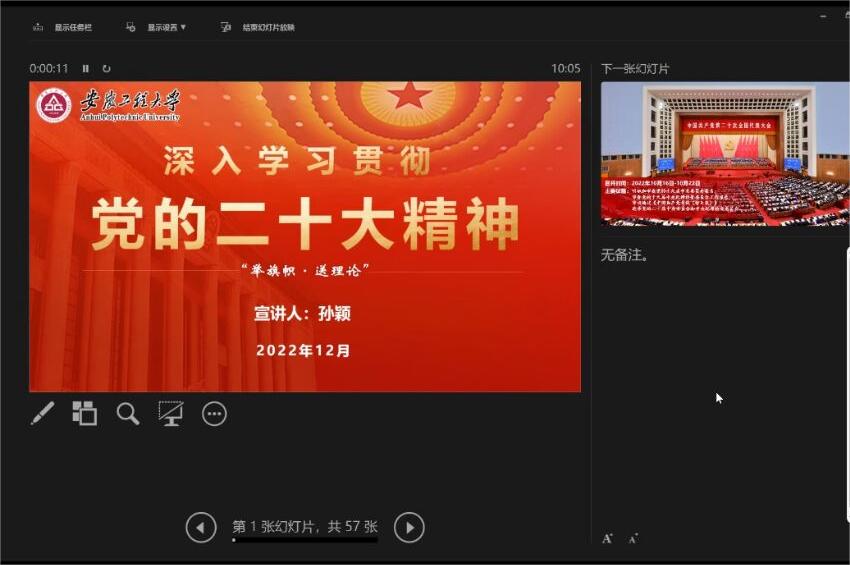The image size is (850, 565).
Task: Click the next slide preview thumbnail
Action: [x=724, y=153]
